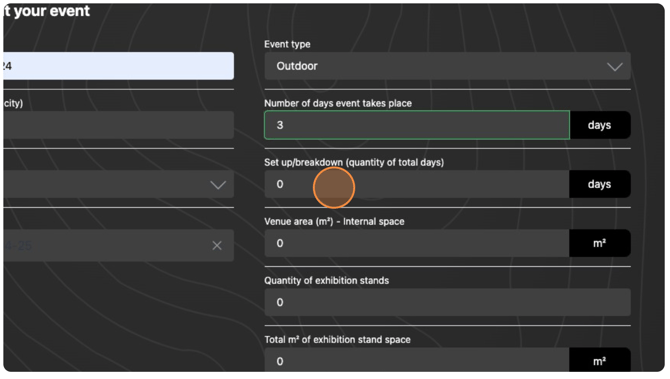Clear the date field with X icon
The image size is (670, 379).
[x=217, y=246]
